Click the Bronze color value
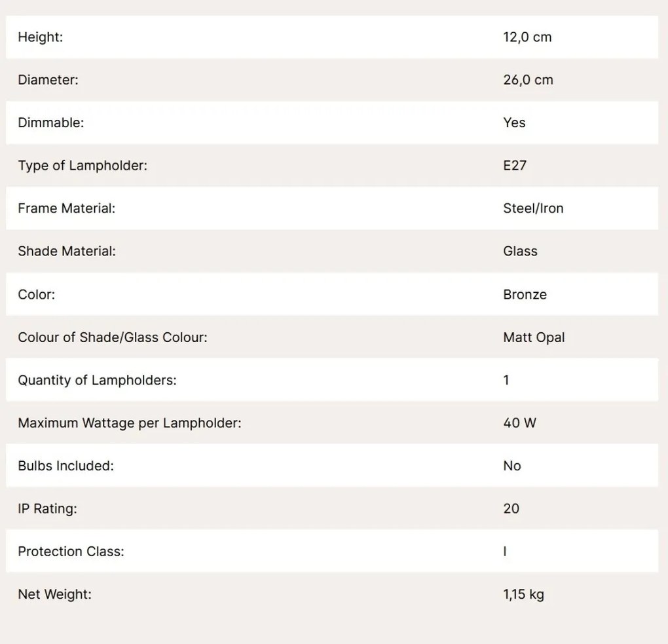 point(525,295)
